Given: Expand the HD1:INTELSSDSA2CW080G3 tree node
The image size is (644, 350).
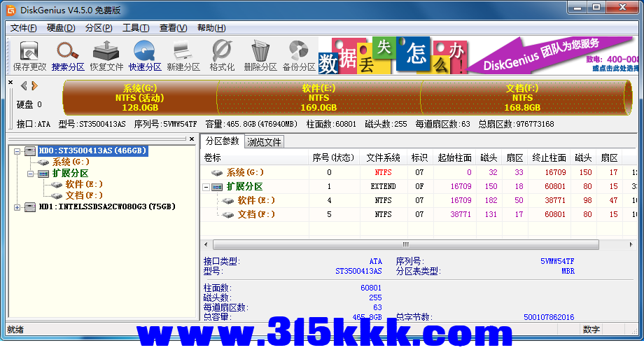Looking at the screenshot, I should (17, 207).
